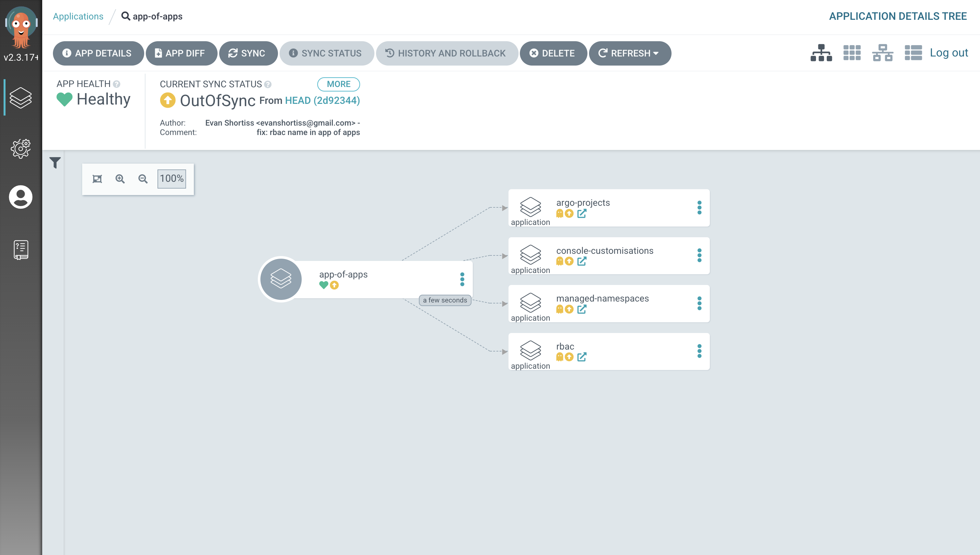Click the app-of-apps node icon
The height and width of the screenshot is (555, 980).
[x=281, y=278]
